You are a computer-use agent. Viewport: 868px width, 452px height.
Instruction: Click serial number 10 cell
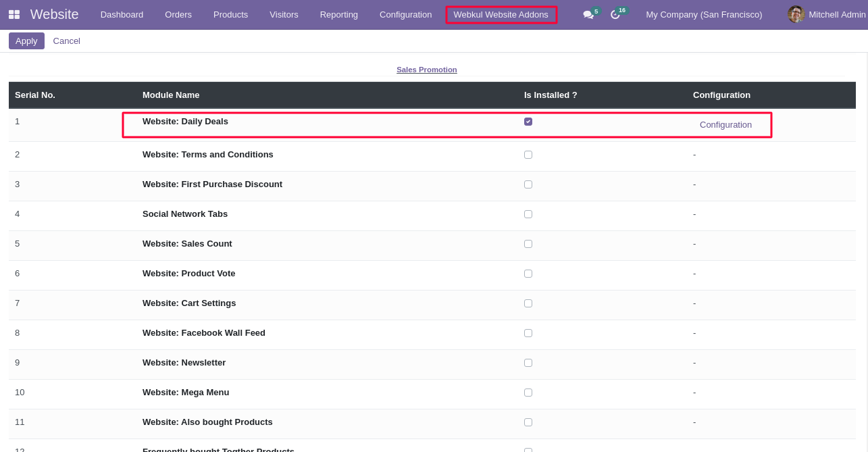pos(20,392)
